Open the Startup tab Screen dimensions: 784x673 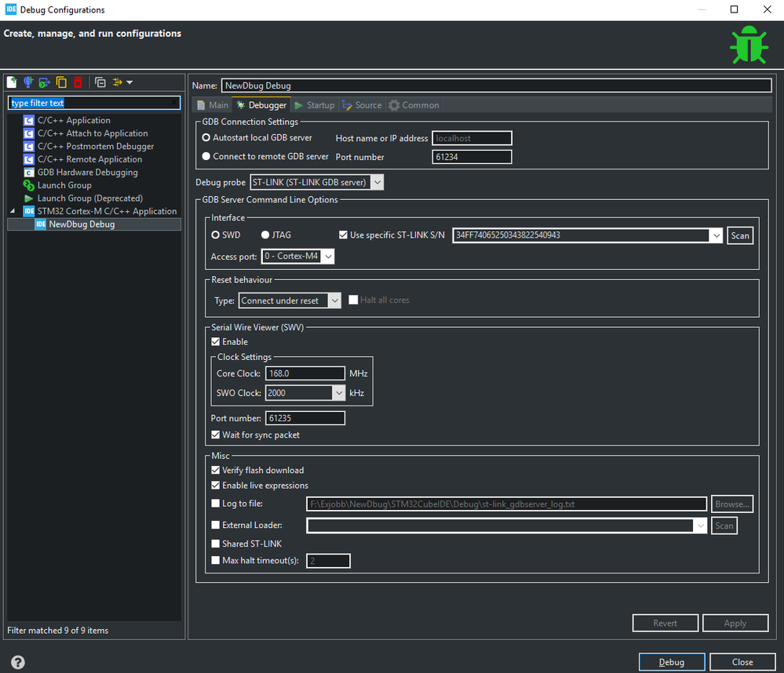coord(315,105)
